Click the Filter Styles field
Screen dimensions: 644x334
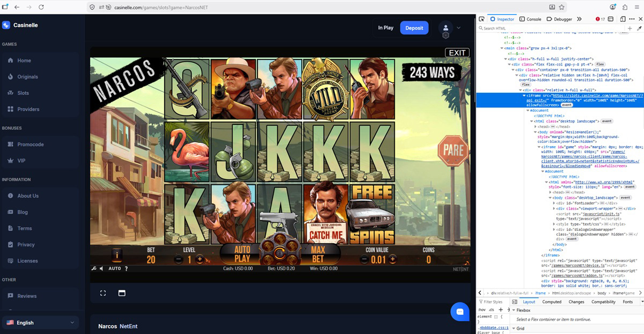tap(493, 302)
